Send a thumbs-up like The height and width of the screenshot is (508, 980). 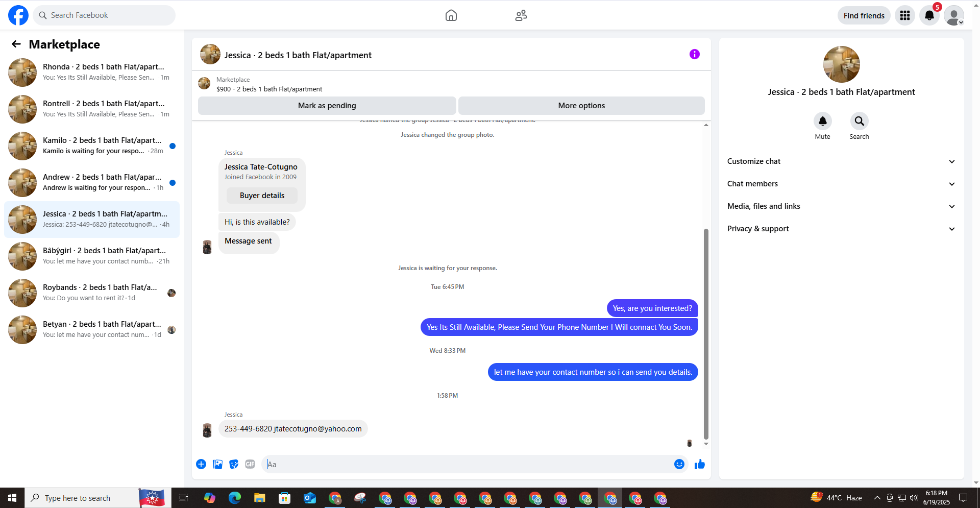coord(700,464)
